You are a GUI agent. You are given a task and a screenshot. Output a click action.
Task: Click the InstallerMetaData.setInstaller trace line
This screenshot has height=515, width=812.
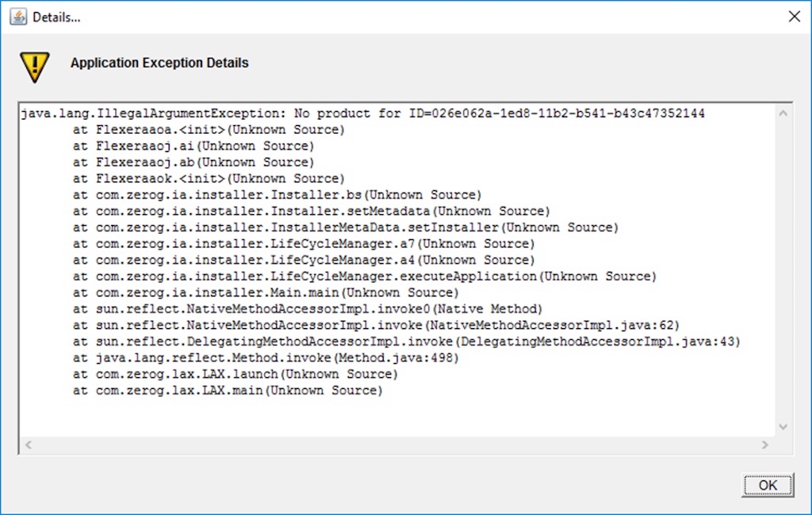[x=345, y=227]
